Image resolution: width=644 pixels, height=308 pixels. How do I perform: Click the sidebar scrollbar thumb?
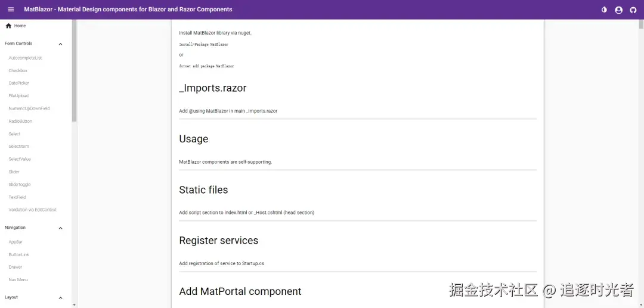74,70
